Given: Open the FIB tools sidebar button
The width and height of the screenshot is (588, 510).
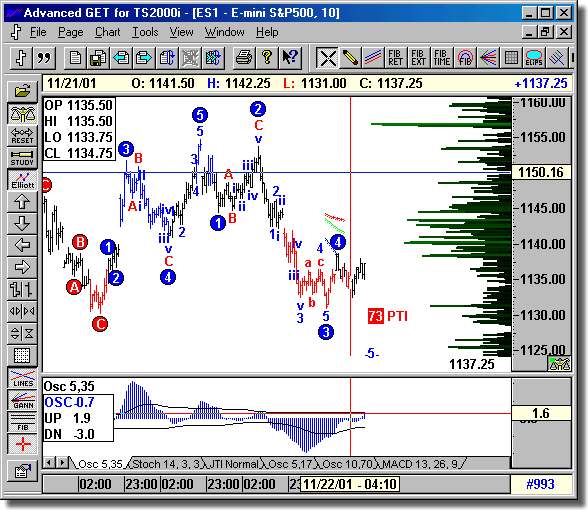Looking at the screenshot, I should [x=22, y=422].
